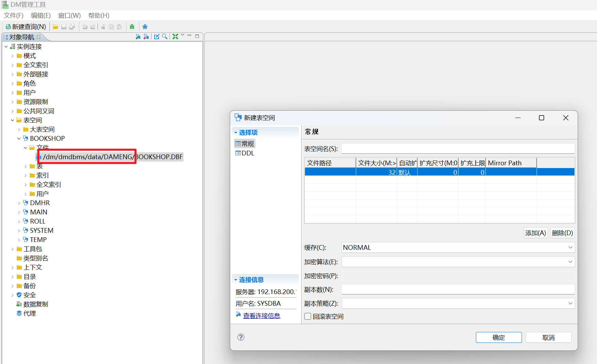Click the Paste toolbar icon

(119, 27)
